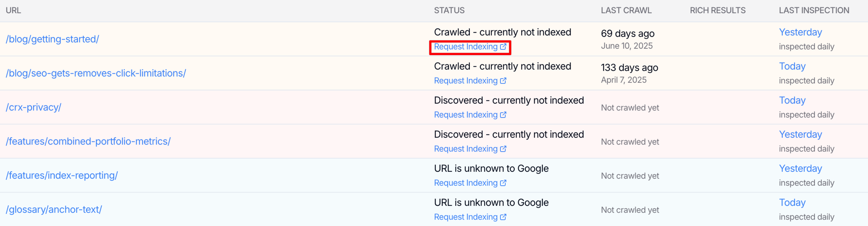Open /features/combined-portfolio-metrics/ link
This screenshot has width=868, height=226.
88,141
